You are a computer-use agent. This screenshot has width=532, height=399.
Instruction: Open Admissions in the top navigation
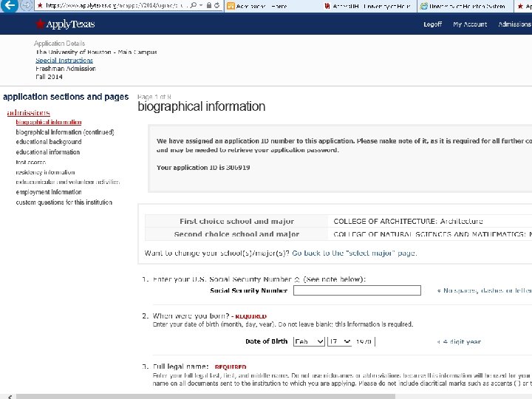pyautogui.click(x=515, y=24)
